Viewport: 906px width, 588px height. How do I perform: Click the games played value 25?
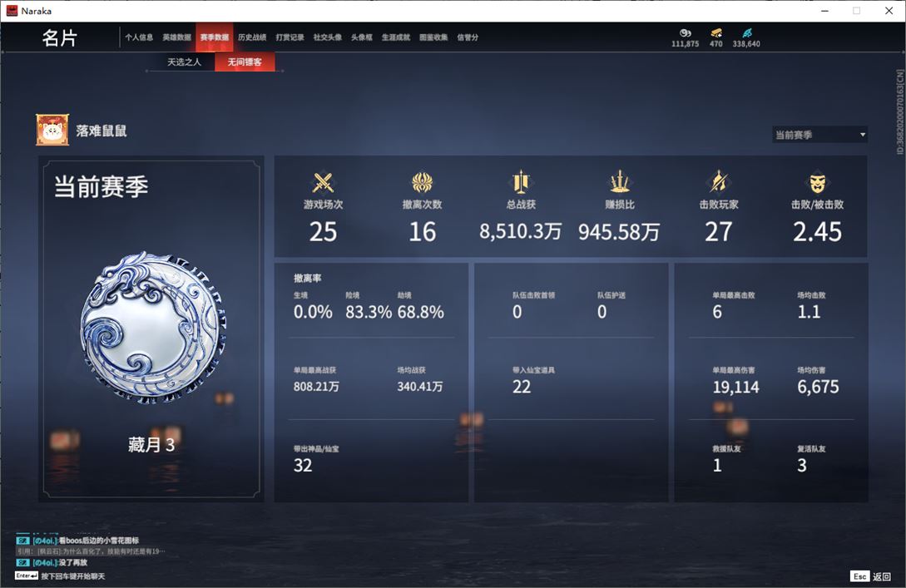(323, 232)
